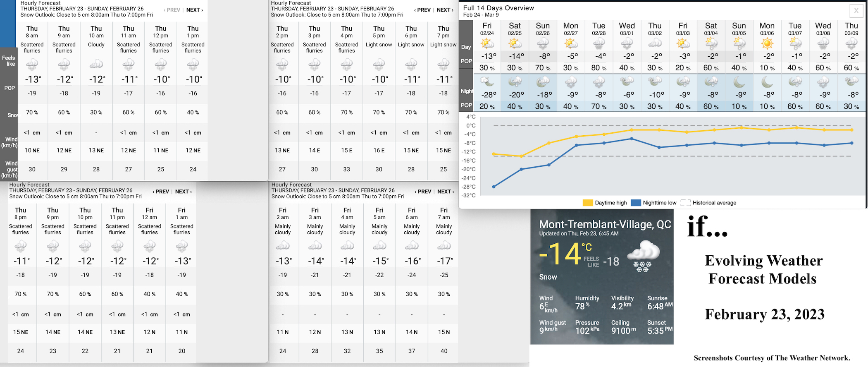Click the Thu 4 pm wind 15 E
Image resolution: width=868 pixels, height=367 pixels.
click(347, 151)
